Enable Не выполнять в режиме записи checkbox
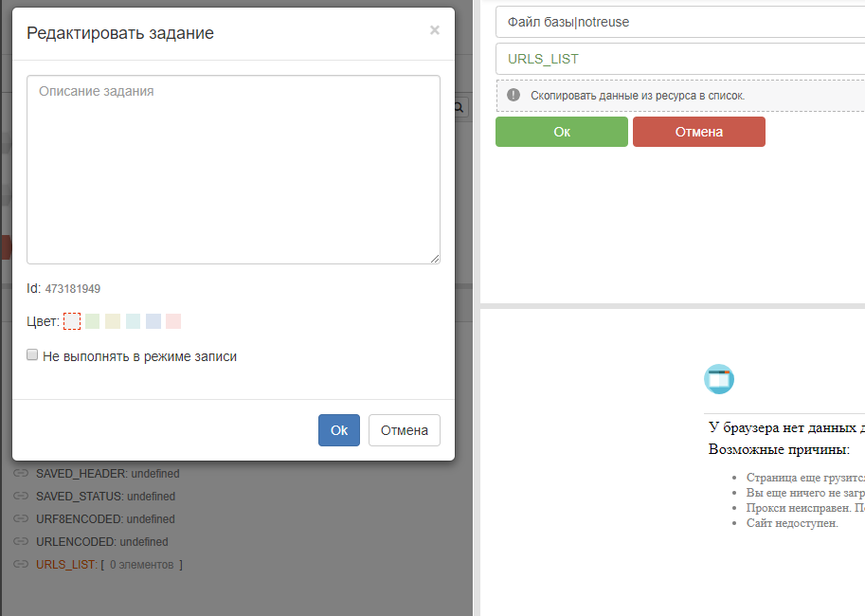865x616 pixels. click(32, 355)
